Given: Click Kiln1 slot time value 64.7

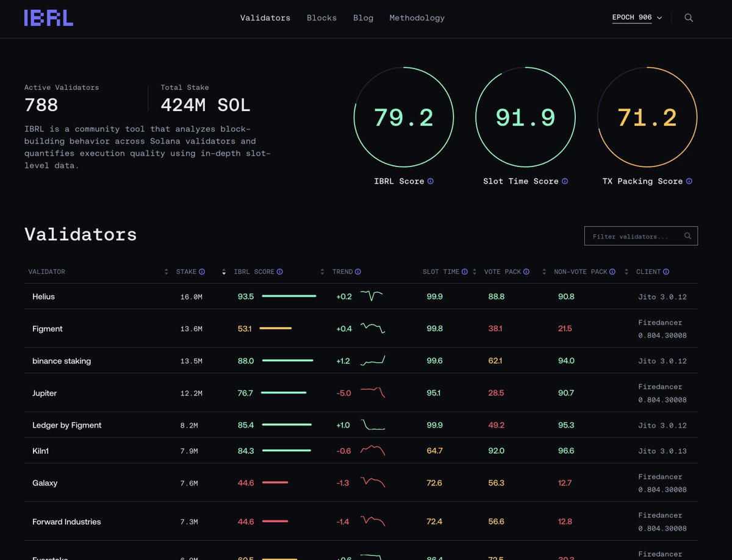Looking at the screenshot, I should coord(435,450).
